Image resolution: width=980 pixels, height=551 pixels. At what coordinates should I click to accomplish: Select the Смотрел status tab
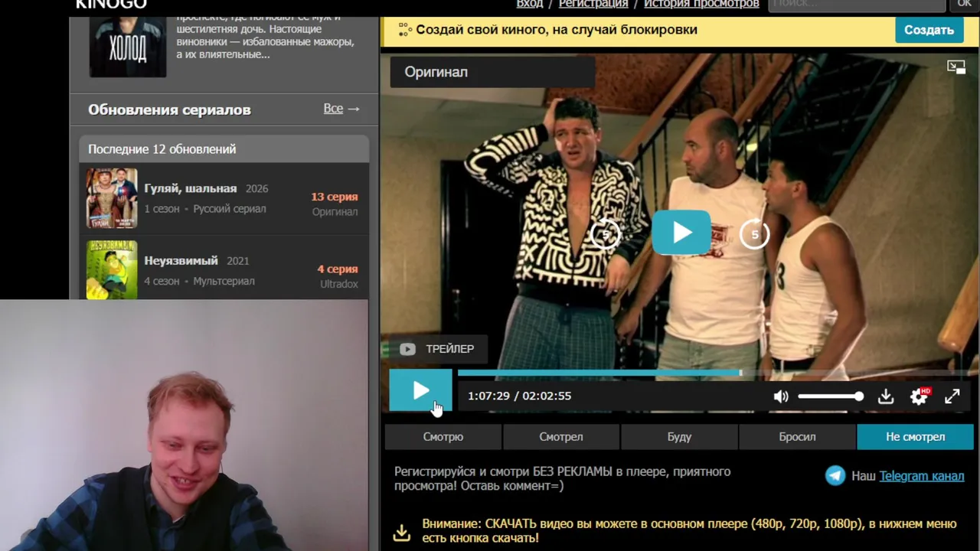pos(561,437)
